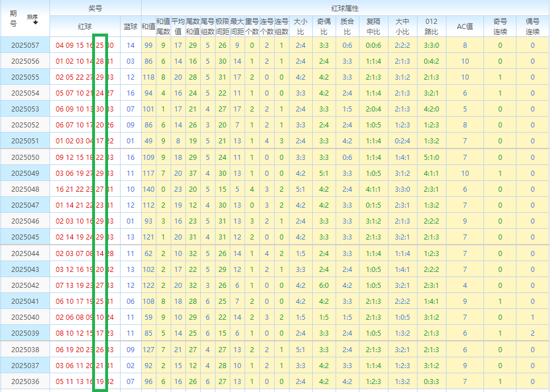The image size is (550, 392).
Task: Click the AC值 column header
Action: click(465, 26)
